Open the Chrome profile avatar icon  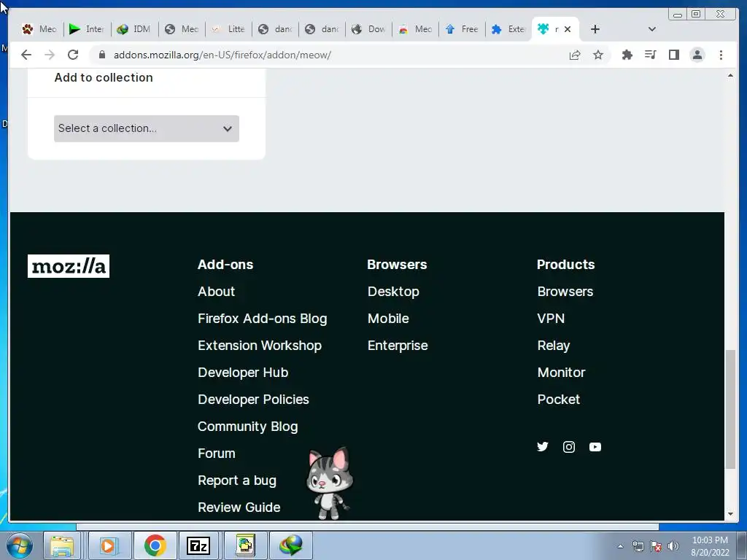697,55
